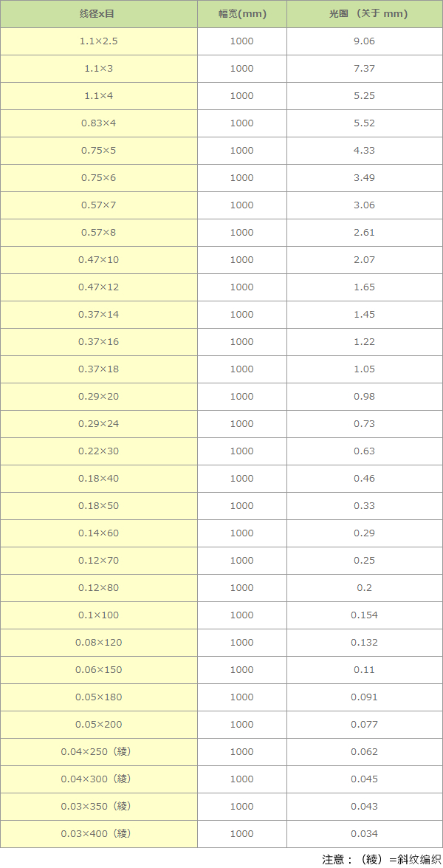Viewport: 443px width, 868px height.
Task: Click the 2.07 aperture cell
Action: pos(364,260)
